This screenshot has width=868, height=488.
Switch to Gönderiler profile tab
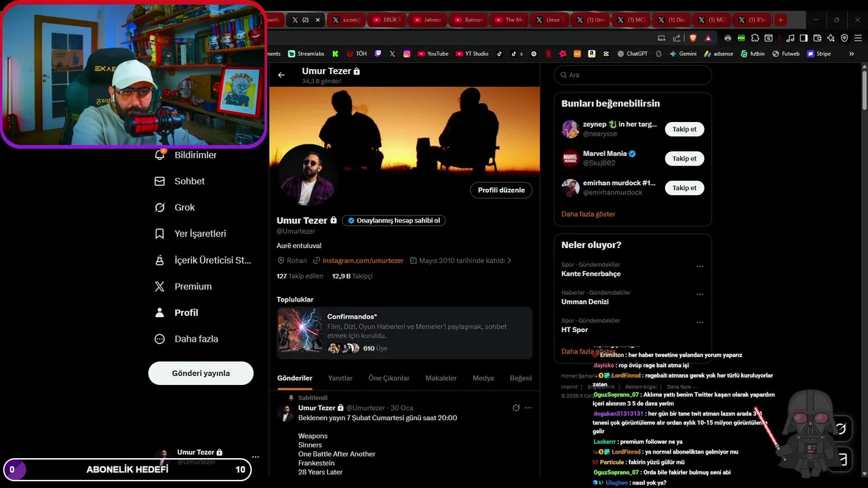coord(295,378)
